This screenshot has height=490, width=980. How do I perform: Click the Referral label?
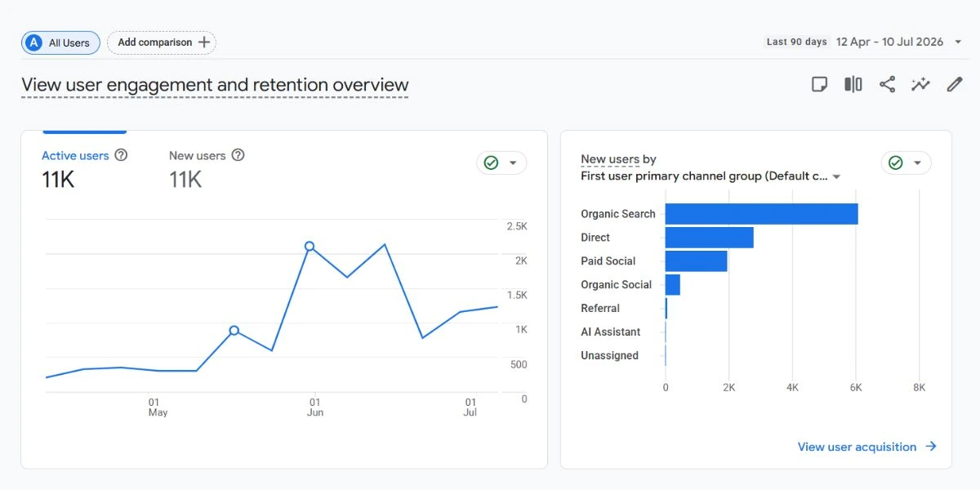coord(600,309)
